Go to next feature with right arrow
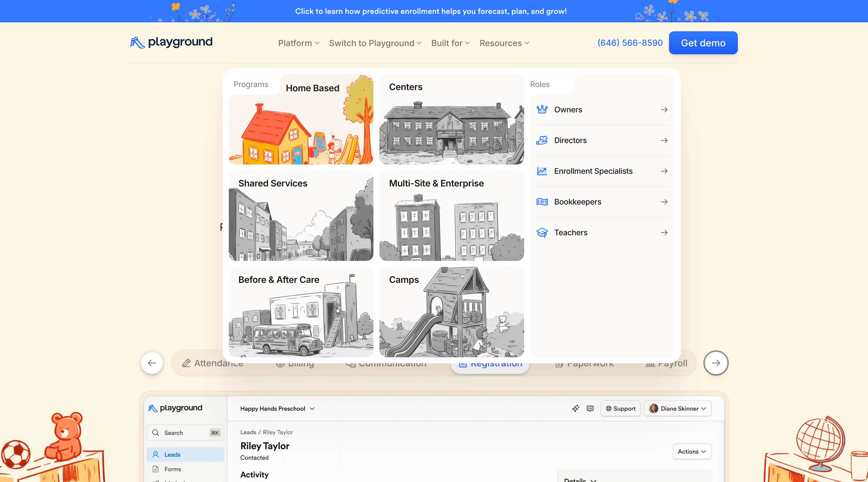The width and height of the screenshot is (868, 482). click(716, 363)
